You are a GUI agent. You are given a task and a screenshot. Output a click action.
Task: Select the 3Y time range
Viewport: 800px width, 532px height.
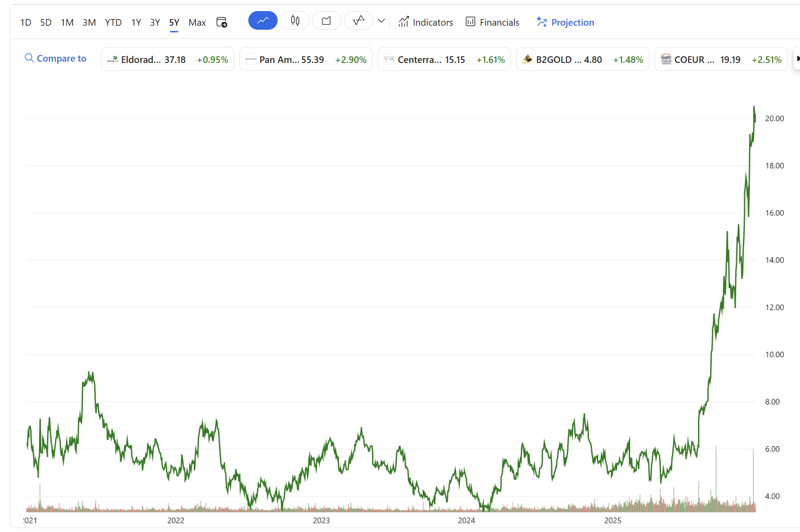155,23
